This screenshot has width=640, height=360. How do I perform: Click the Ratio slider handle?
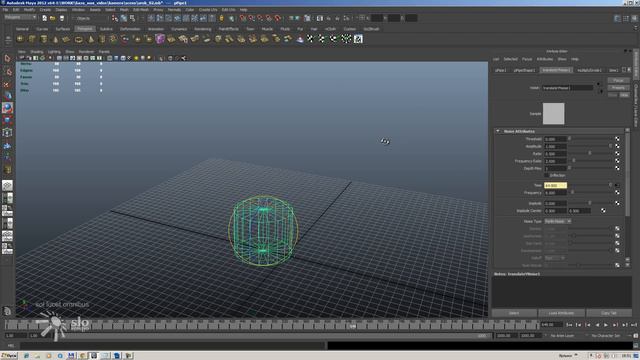pyautogui.click(x=589, y=153)
